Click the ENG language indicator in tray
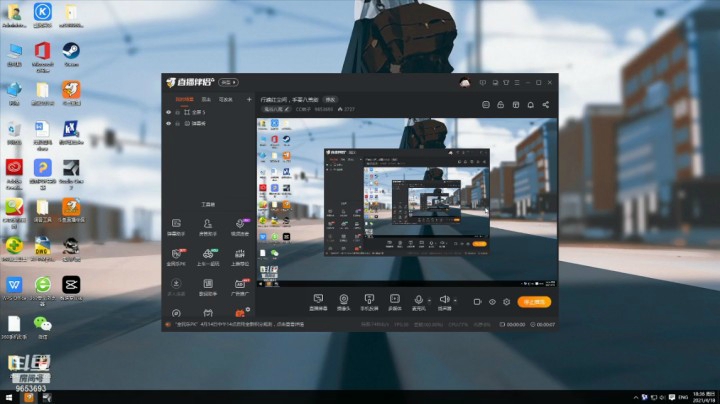720x404 pixels. [683, 397]
